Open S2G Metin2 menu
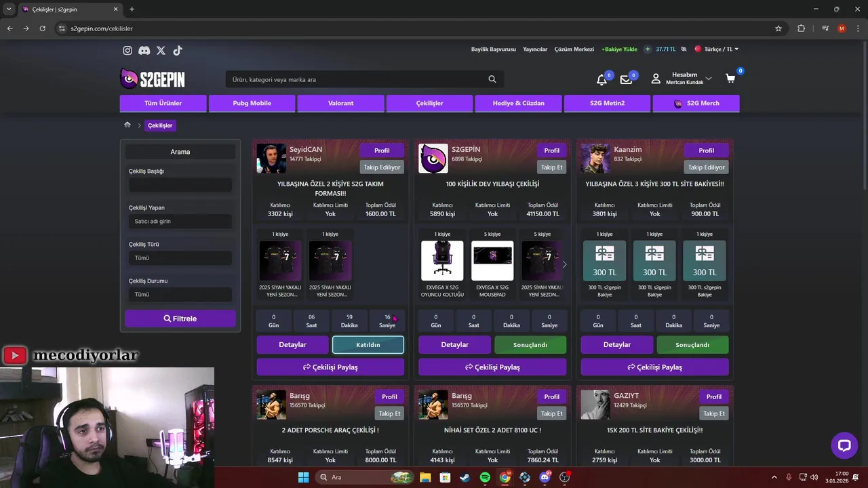The width and height of the screenshot is (868, 488). point(607,103)
